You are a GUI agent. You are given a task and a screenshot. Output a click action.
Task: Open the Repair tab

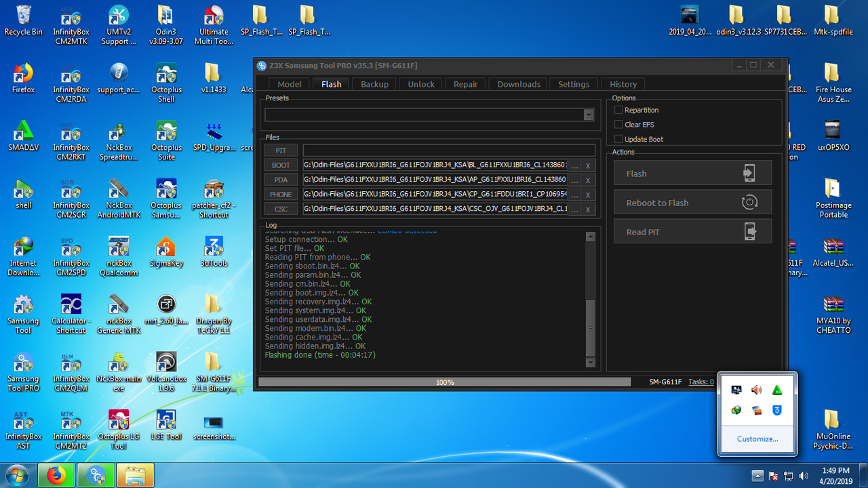click(x=466, y=84)
